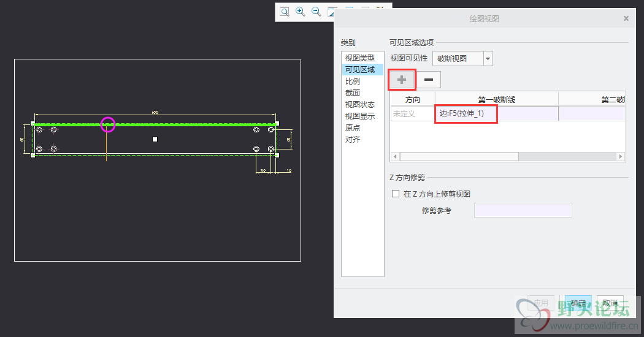Click the top-left hole in the drawing
Viewport: 644px width, 337px height.
coord(39,130)
